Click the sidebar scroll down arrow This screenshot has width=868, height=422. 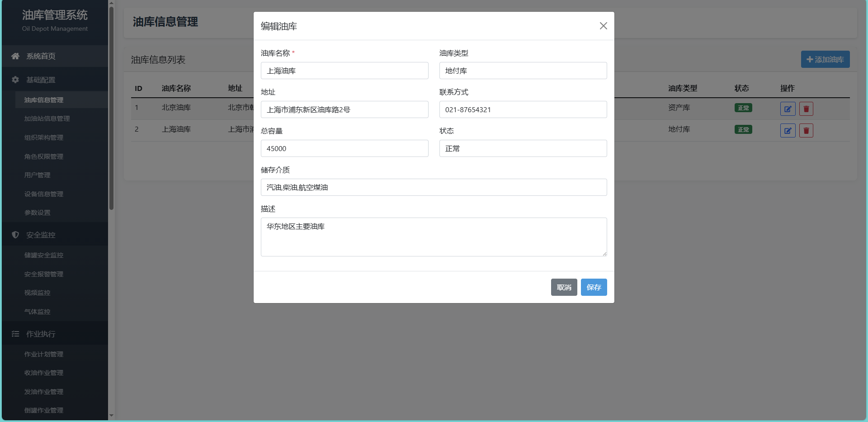click(111, 415)
